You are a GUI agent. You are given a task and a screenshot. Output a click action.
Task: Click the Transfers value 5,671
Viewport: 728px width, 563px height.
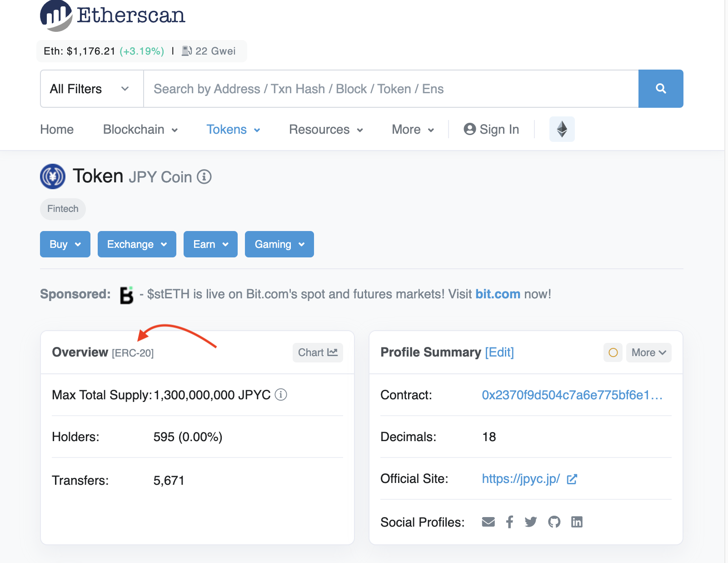click(169, 481)
